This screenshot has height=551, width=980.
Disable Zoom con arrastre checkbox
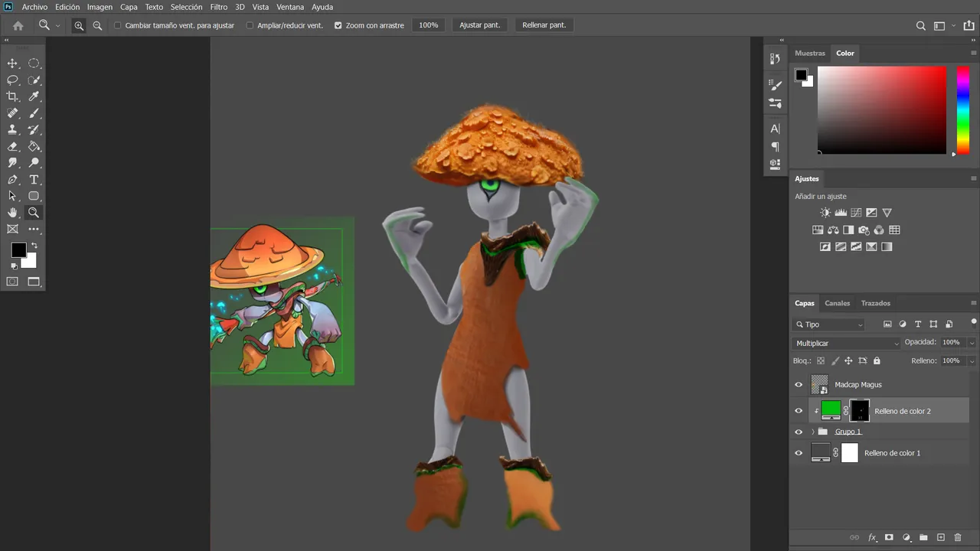338,25
